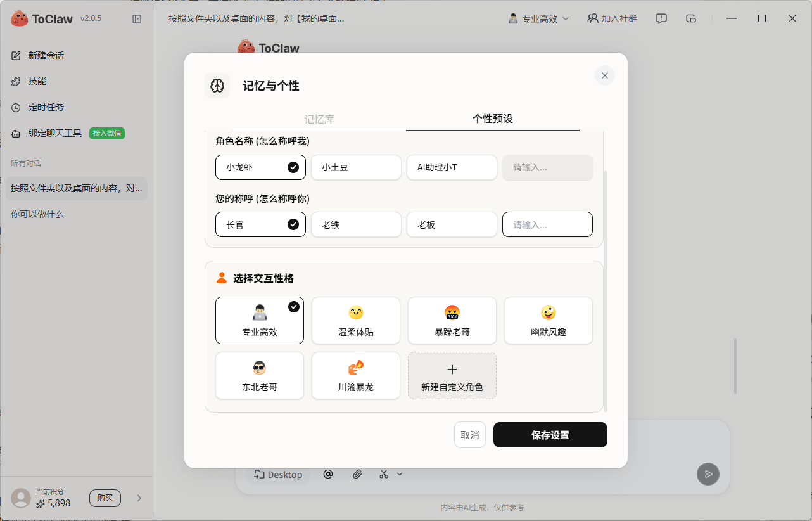This screenshot has width=812, height=521.
Task: Open the 专业高效 persona dropdown in title bar
Action: (538, 18)
